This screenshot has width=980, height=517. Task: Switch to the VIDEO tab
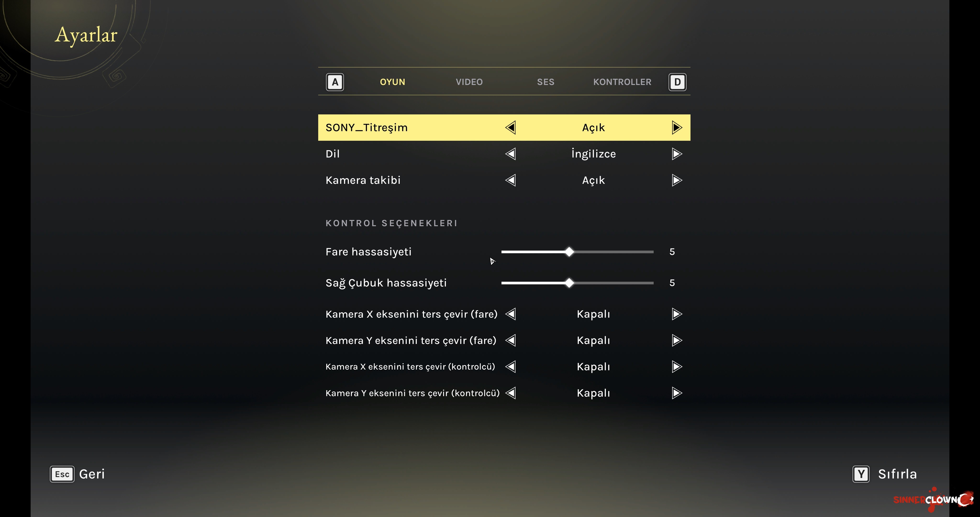pyautogui.click(x=469, y=82)
